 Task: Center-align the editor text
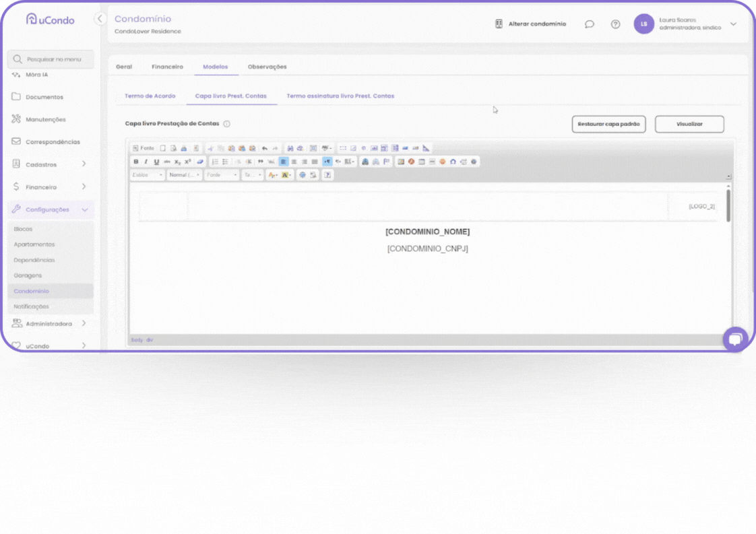(294, 162)
